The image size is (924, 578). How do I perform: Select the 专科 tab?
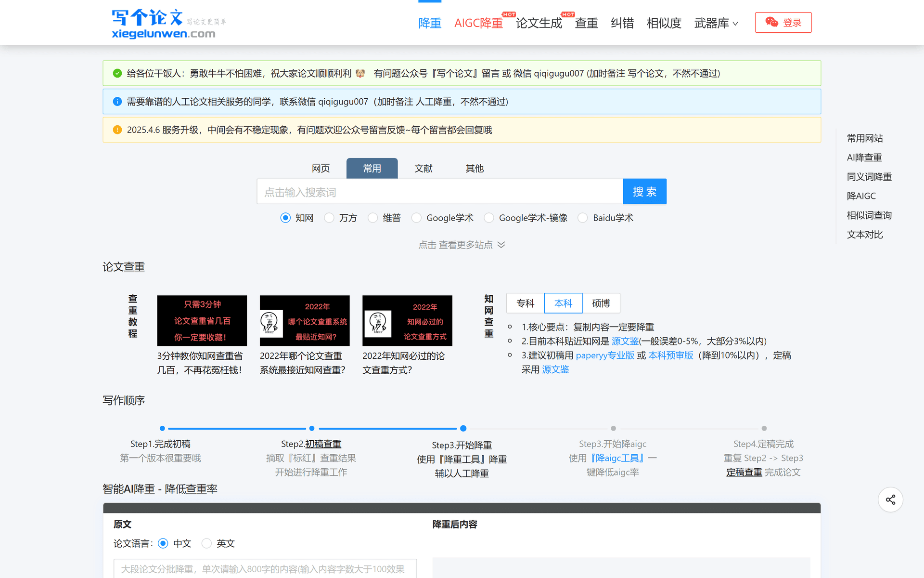pyautogui.click(x=526, y=303)
